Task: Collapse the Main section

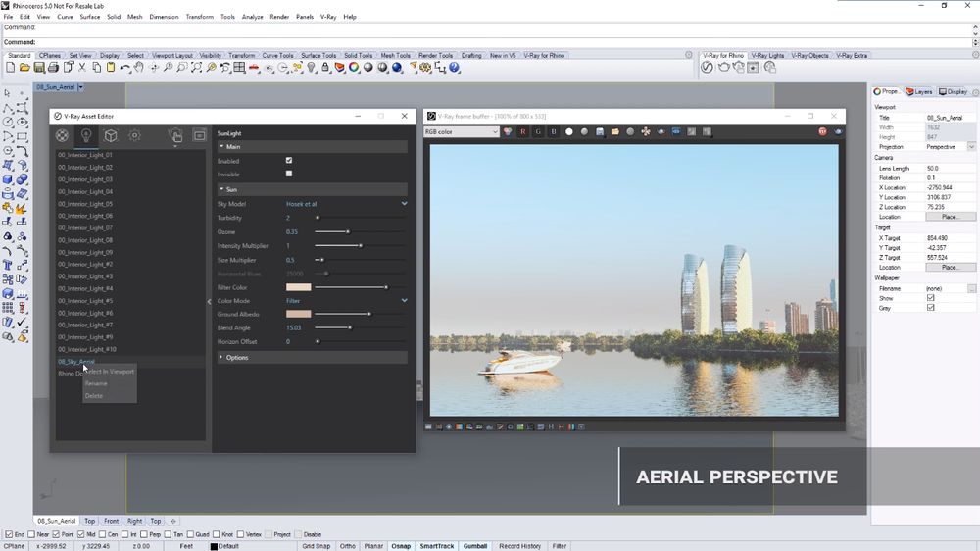Action: (221, 147)
